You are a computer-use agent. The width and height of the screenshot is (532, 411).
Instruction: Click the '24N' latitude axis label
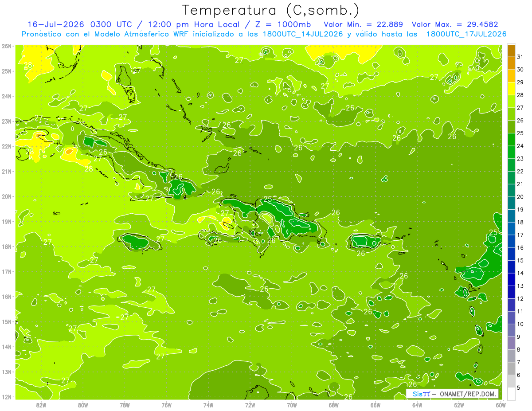7,96
